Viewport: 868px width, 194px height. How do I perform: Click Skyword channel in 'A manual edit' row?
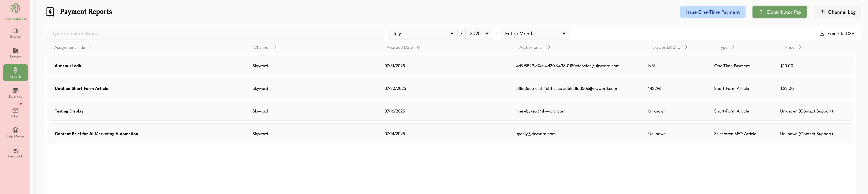(260, 66)
